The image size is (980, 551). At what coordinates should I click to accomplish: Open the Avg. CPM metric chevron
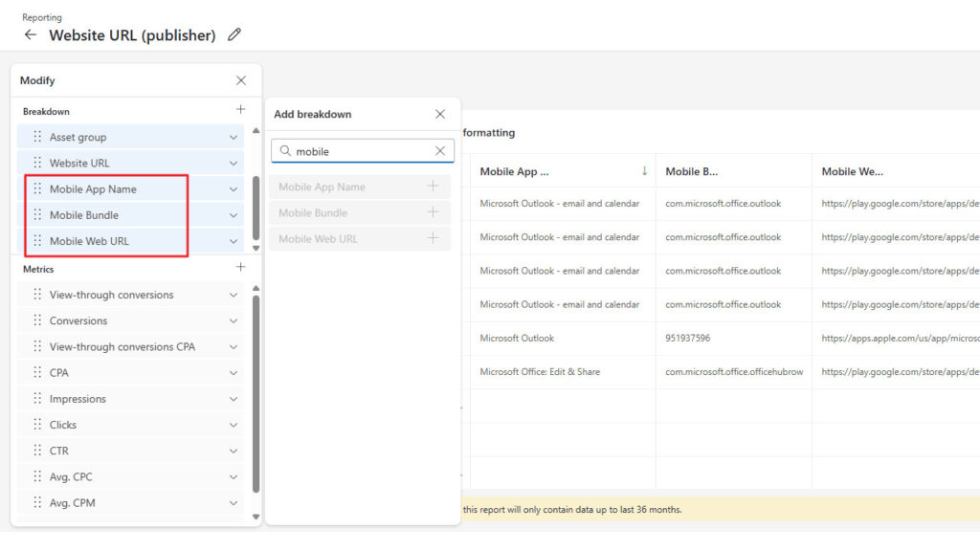tap(234, 503)
